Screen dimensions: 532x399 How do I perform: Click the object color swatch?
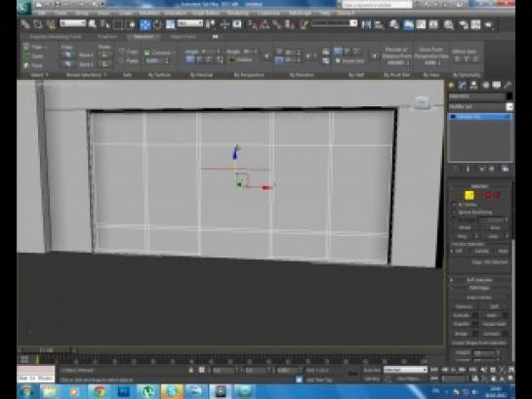coord(509,97)
